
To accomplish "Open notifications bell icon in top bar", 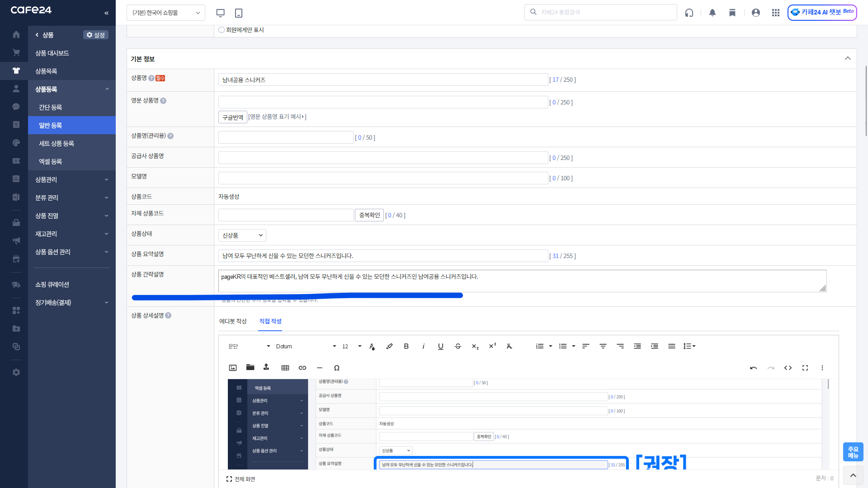I will 712,13.
